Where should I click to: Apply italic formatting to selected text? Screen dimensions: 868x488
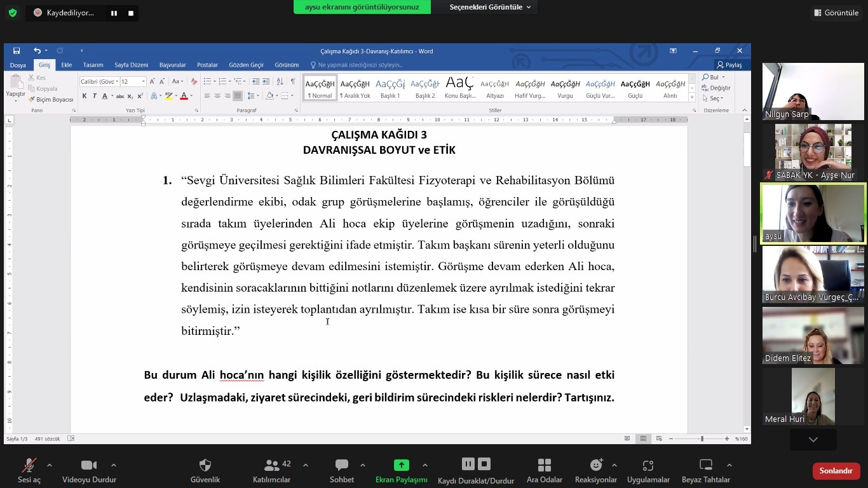[95, 95]
